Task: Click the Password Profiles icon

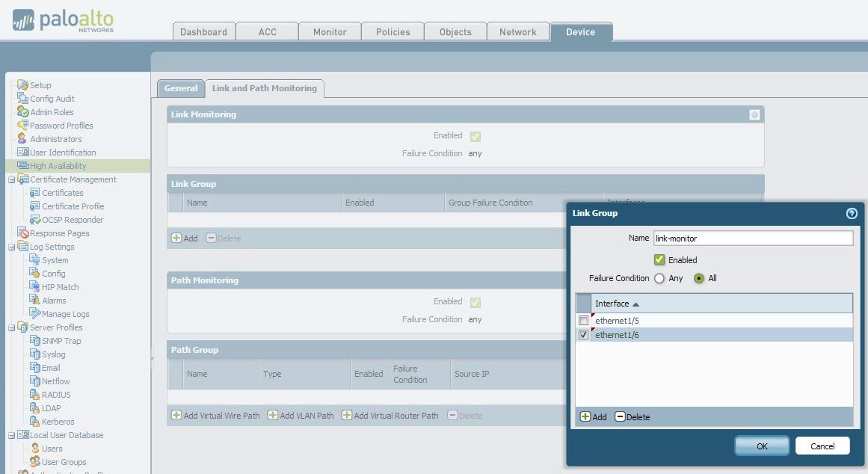Action: [23, 126]
